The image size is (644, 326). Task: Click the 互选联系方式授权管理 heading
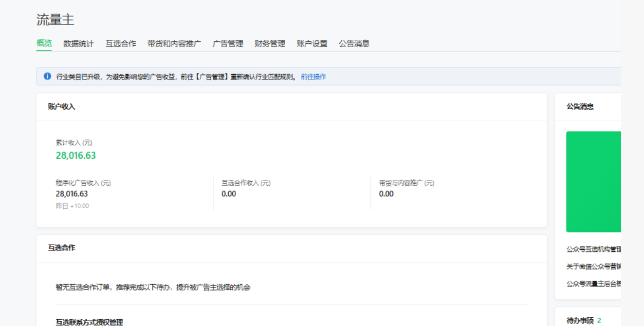[x=89, y=322]
